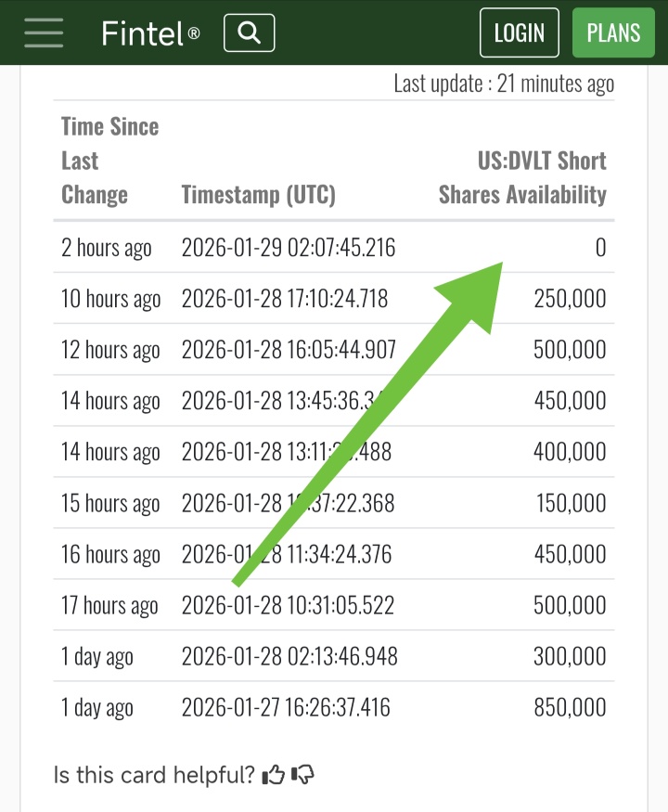Image resolution: width=668 pixels, height=812 pixels.
Task: Select the row with timestamp 2026-01-28 17:10:24.718
Action: pyautogui.click(x=334, y=298)
